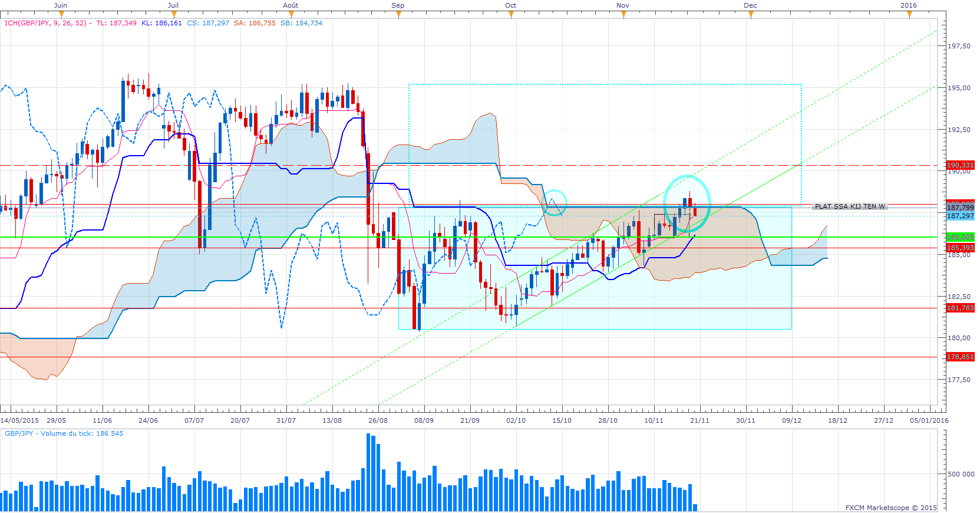Viewport: 980px width, 513px height.
Task: Click the Juil month marker triangle
Action: tap(173, 15)
